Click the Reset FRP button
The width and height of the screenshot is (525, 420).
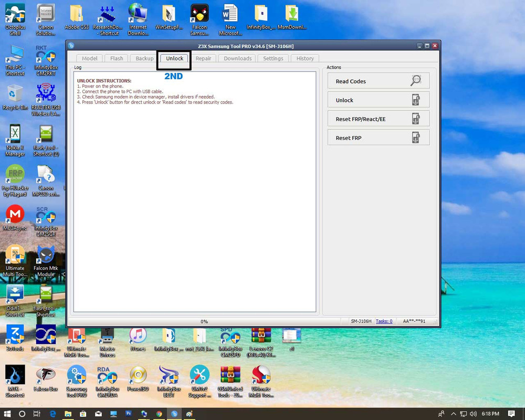[379, 138]
